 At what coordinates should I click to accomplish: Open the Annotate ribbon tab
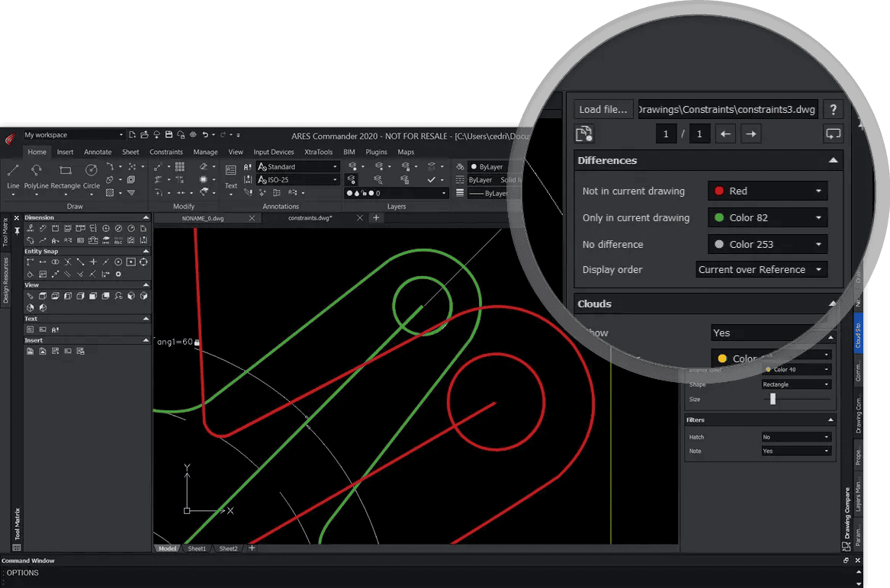(x=98, y=152)
